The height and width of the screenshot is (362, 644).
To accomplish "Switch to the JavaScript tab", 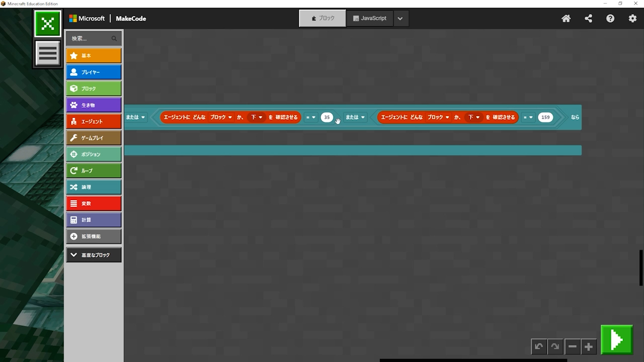I will click(x=369, y=19).
